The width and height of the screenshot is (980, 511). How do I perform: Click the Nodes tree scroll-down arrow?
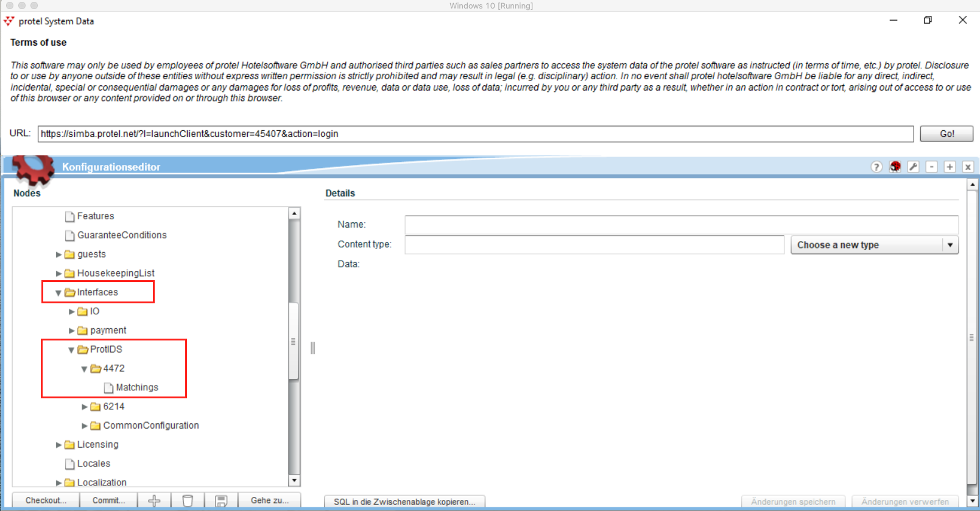pyautogui.click(x=294, y=481)
